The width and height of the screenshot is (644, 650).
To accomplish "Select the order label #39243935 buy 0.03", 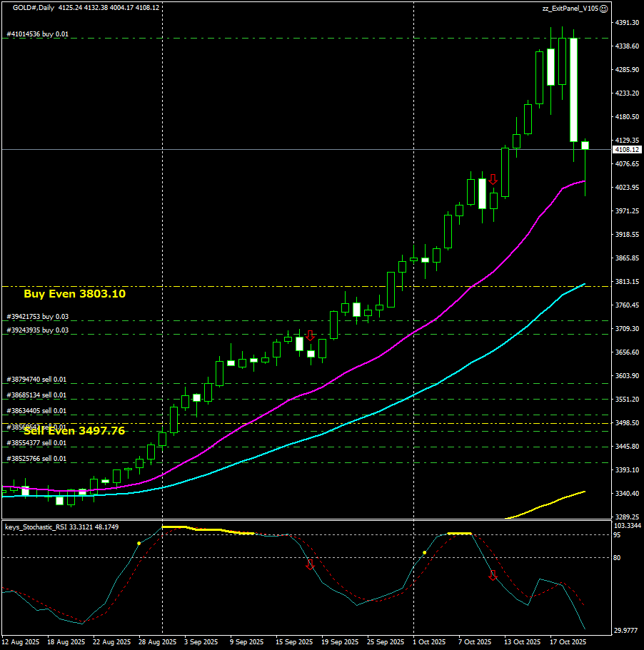I will click(x=38, y=330).
